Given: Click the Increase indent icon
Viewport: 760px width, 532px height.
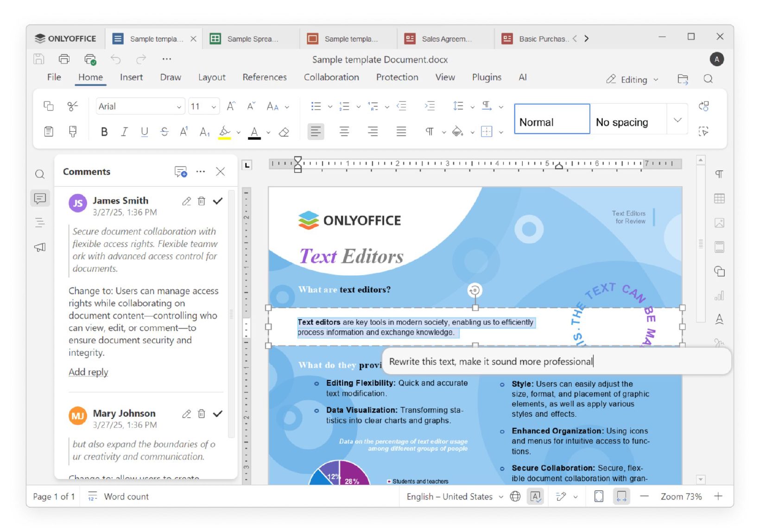Looking at the screenshot, I should 430,106.
